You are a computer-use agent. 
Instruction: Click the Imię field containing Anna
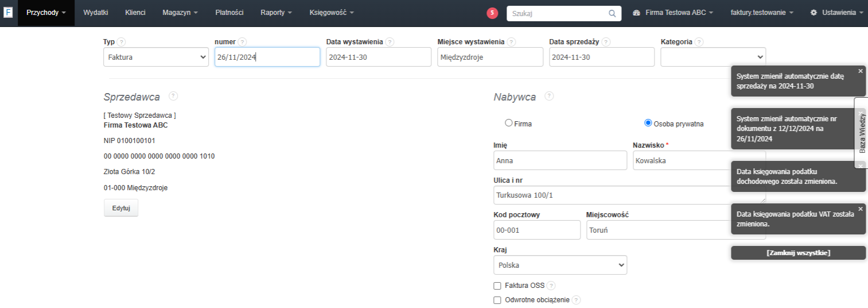point(560,160)
